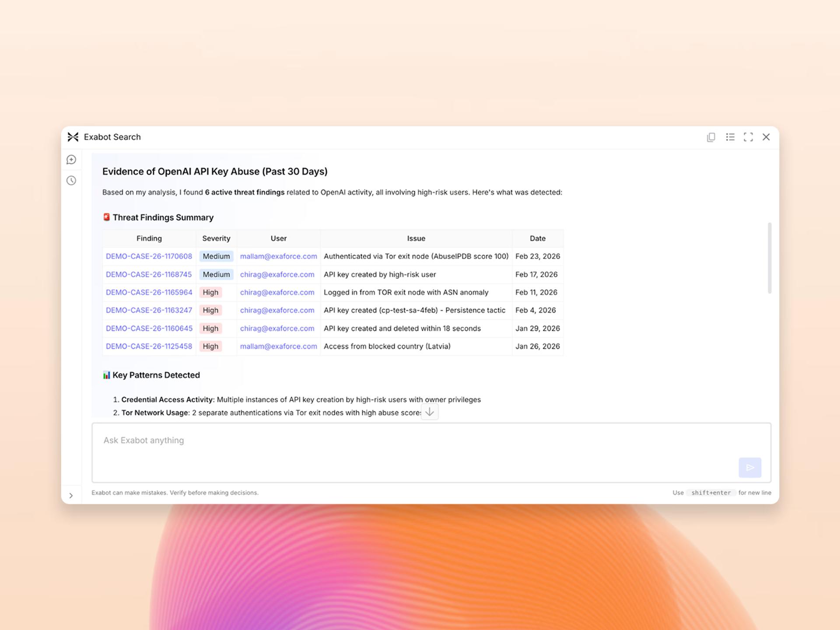Click High badge for case 1163247
Image resolution: width=840 pixels, height=630 pixels.
click(210, 310)
